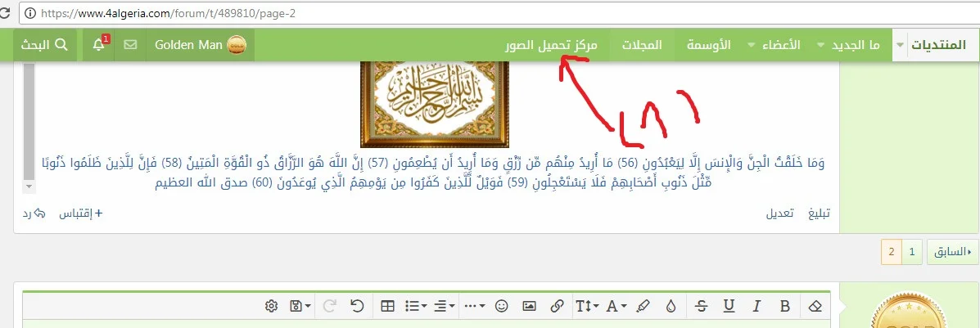Click the eraser remove formatting icon
The image size is (980, 328).
pos(813,306)
